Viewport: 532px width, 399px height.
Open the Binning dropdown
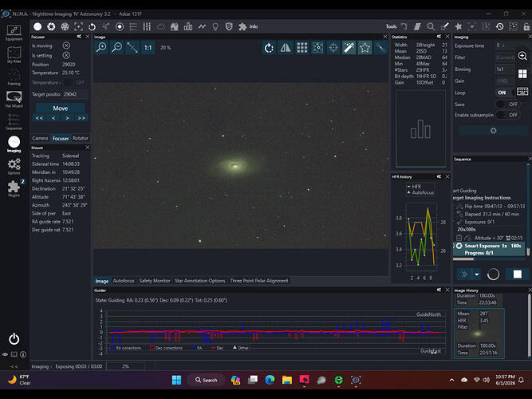pos(505,69)
